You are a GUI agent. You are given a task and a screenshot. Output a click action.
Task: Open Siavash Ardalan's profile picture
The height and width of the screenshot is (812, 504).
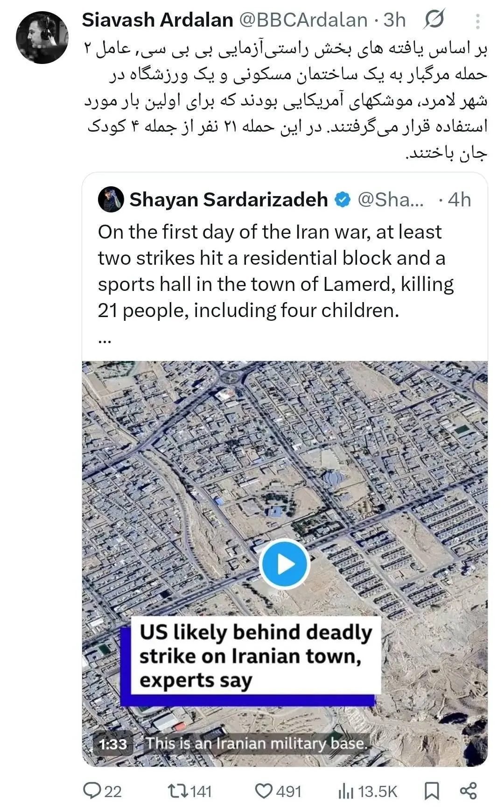click(42, 37)
